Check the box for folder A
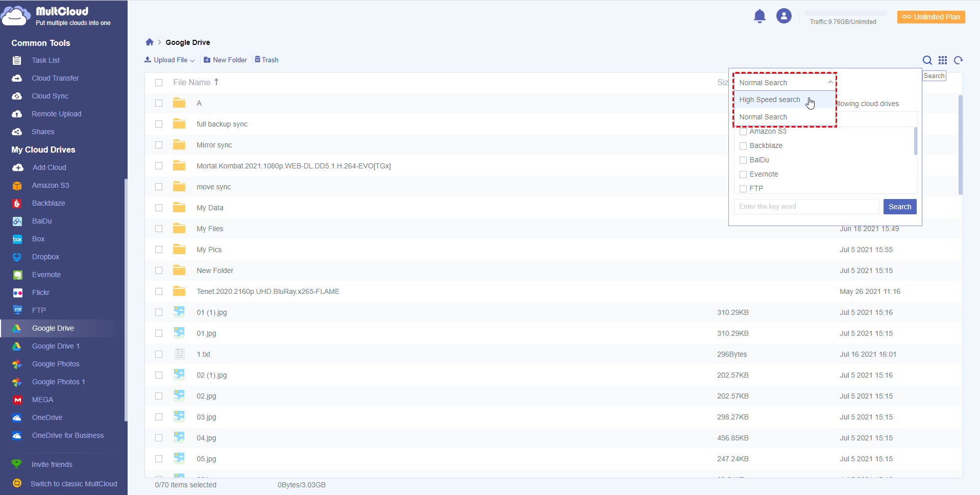The image size is (980, 495). pos(159,103)
